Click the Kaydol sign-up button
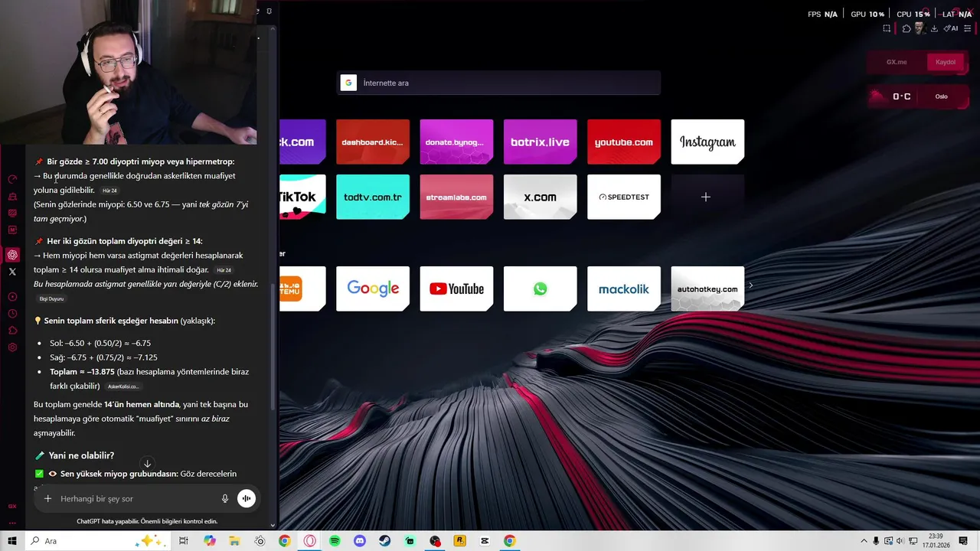980x551 pixels. (x=946, y=62)
